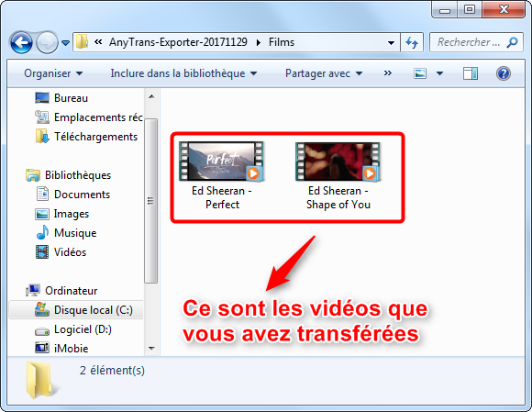Open Emplacements récents in sidebar
532x412 pixels.
tap(98, 117)
